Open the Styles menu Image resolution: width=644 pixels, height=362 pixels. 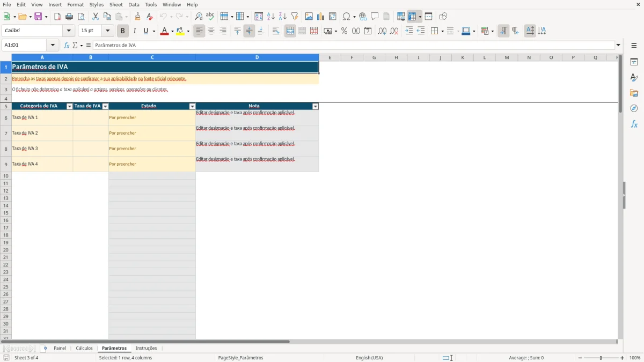pos(97,4)
